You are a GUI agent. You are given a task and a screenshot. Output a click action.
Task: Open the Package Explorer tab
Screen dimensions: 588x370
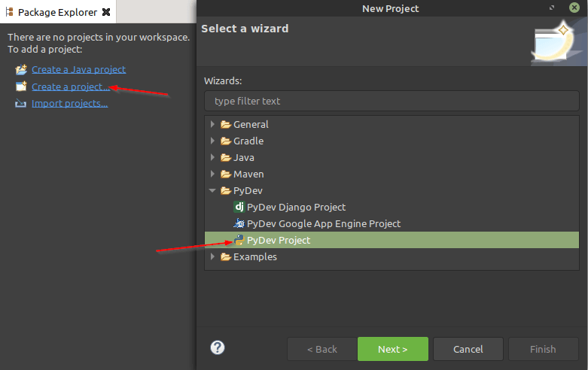pos(57,12)
